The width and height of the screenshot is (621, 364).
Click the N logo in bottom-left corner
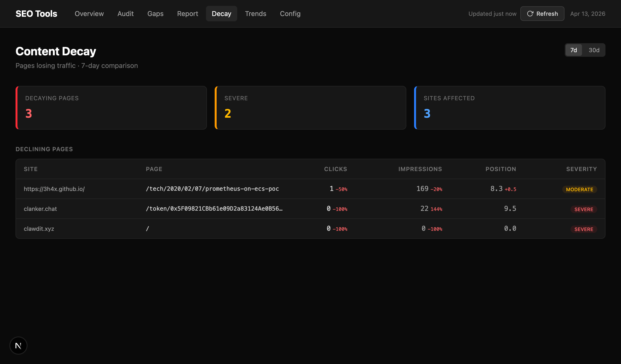[x=18, y=346]
